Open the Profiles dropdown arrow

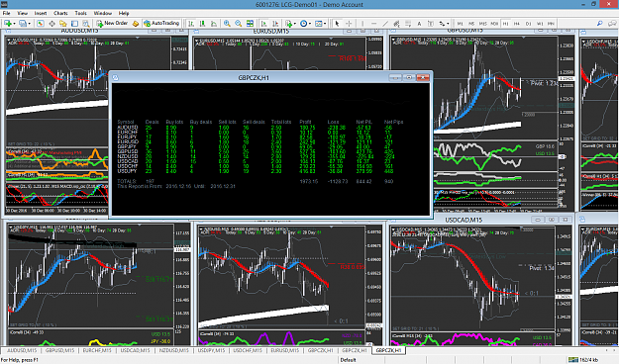pyautogui.click(x=29, y=24)
